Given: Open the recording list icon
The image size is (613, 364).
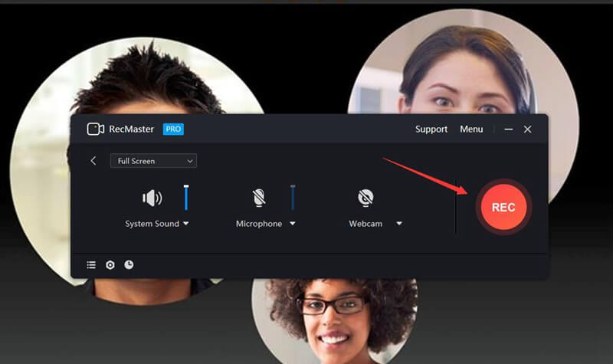Looking at the screenshot, I should (91, 265).
